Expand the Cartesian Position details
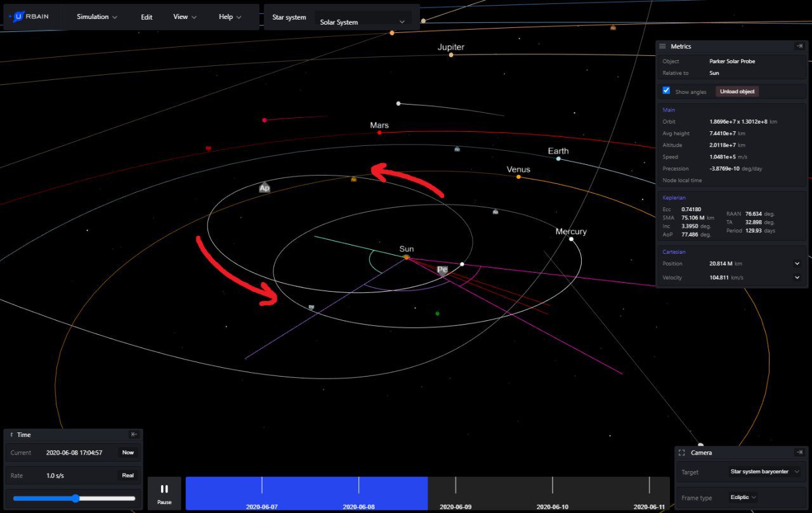 [x=797, y=264]
